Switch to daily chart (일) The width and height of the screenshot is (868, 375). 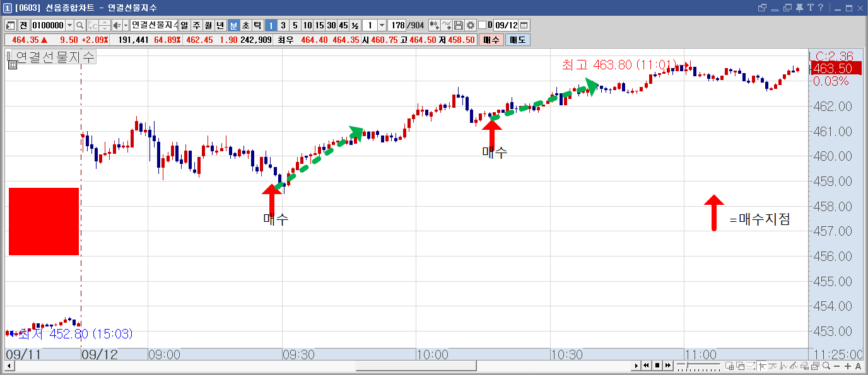[184, 26]
